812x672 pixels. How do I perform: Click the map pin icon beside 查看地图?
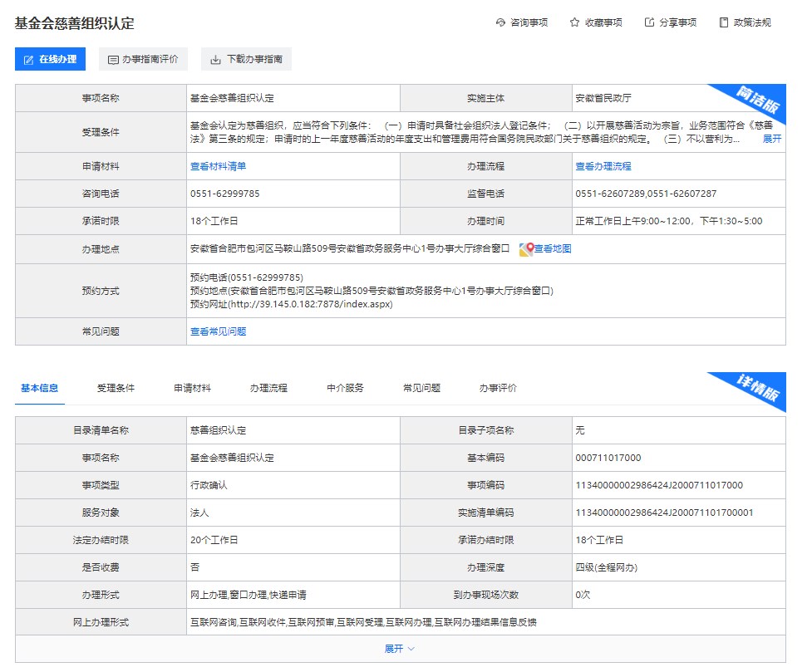click(x=526, y=249)
